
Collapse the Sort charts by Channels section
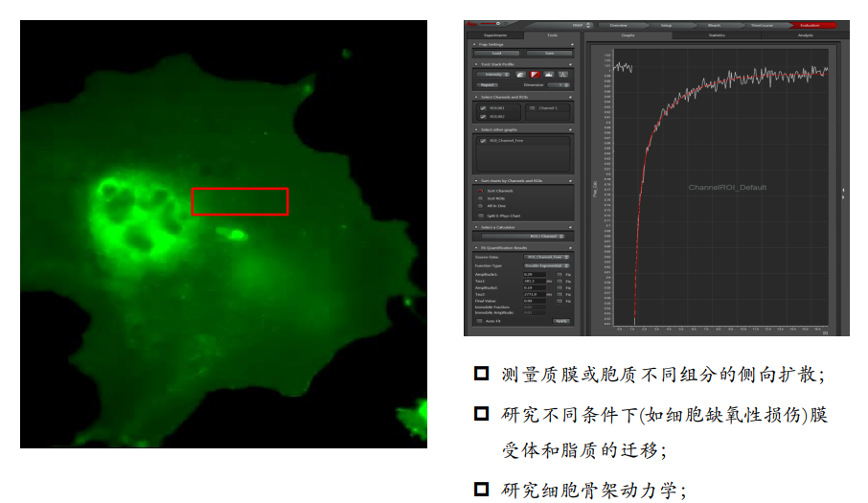click(x=476, y=181)
